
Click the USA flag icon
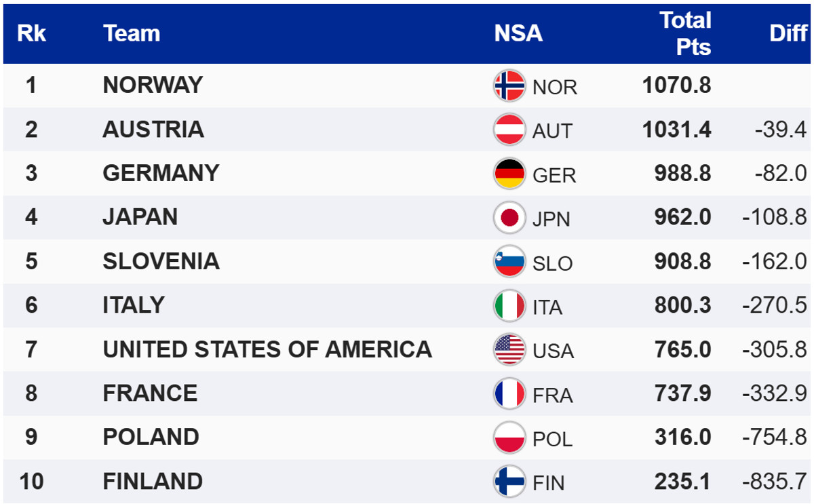509,350
